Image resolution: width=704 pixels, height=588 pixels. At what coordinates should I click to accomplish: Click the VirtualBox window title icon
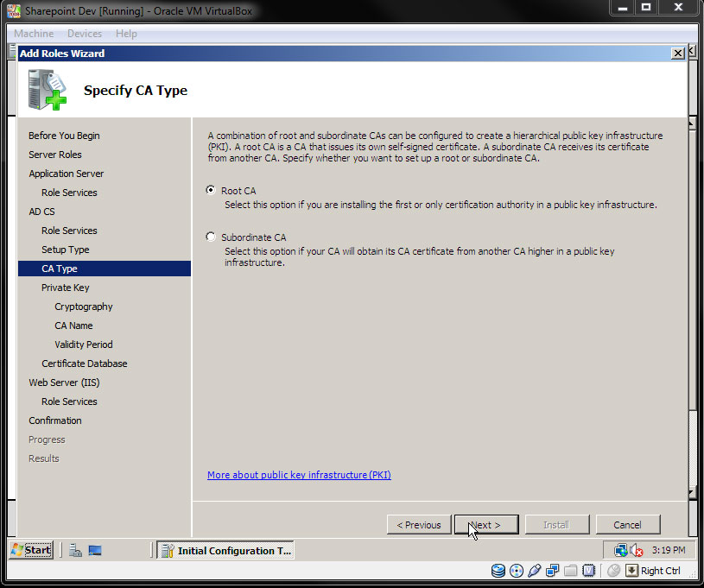pyautogui.click(x=14, y=10)
